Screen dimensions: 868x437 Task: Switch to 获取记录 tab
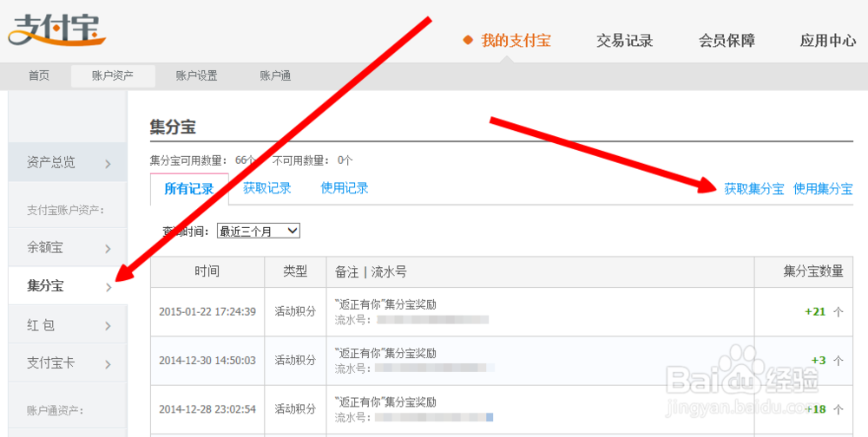click(x=266, y=188)
